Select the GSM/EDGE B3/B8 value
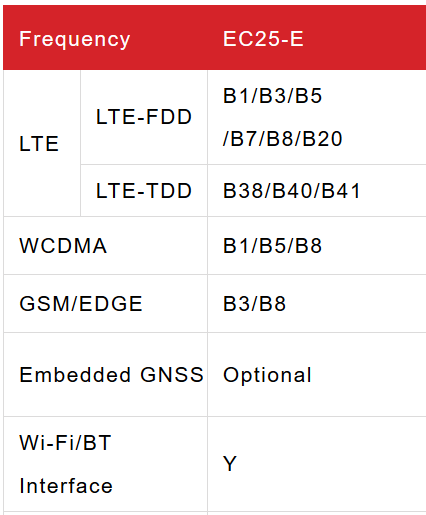 tap(254, 304)
